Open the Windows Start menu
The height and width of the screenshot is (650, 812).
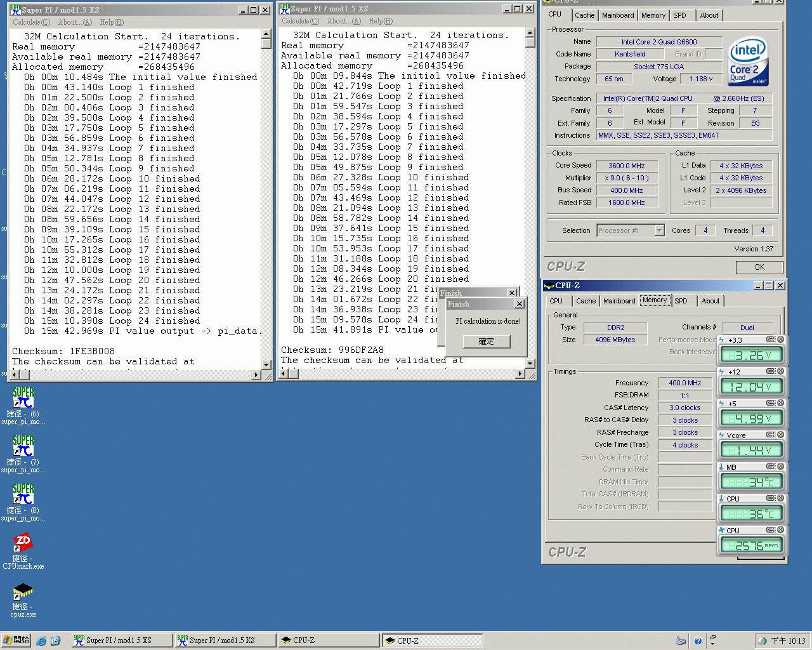point(16,640)
